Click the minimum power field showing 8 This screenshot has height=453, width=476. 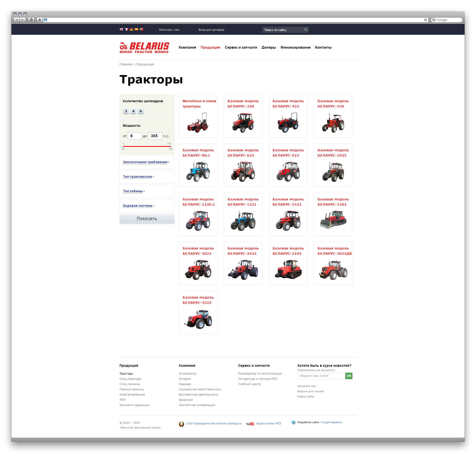coord(134,136)
